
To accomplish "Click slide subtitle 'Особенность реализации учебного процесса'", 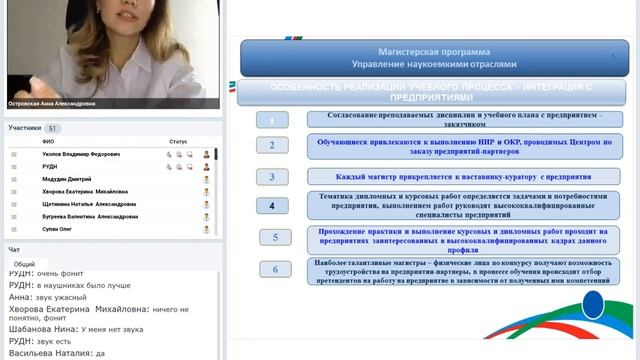I will [x=431, y=92].
